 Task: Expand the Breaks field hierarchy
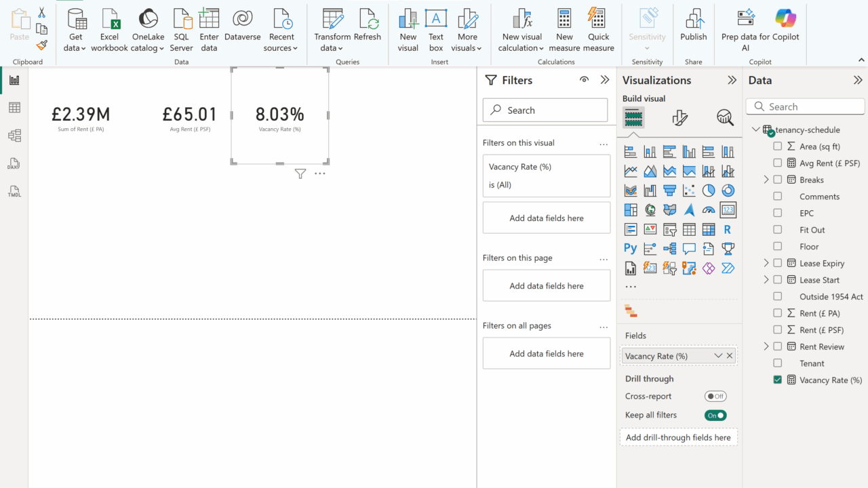click(x=766, y=180)
